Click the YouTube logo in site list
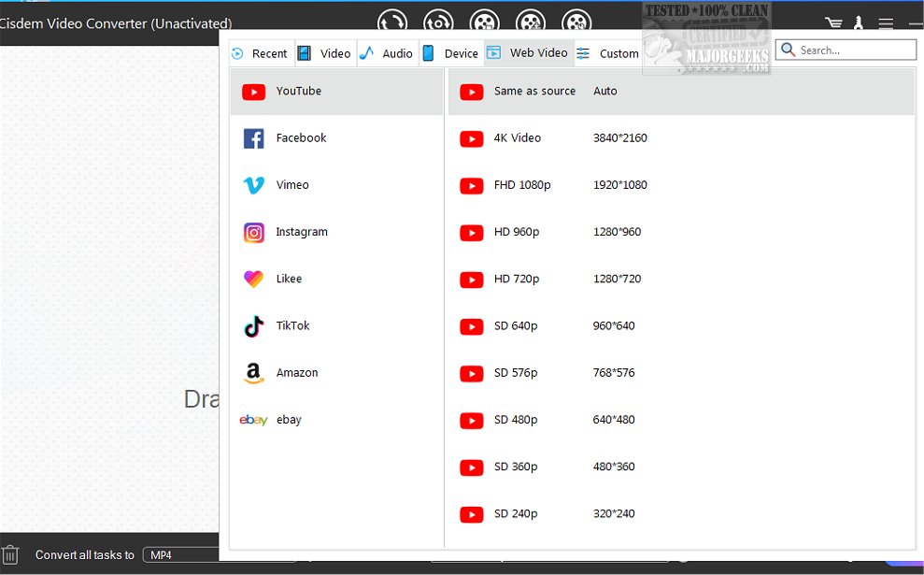 pos(253,92)
